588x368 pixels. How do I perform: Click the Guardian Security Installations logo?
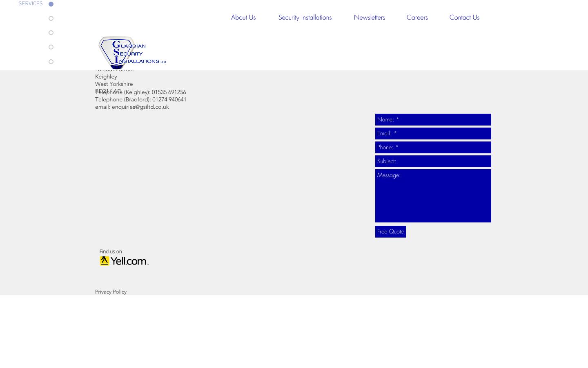pos(131,52)
